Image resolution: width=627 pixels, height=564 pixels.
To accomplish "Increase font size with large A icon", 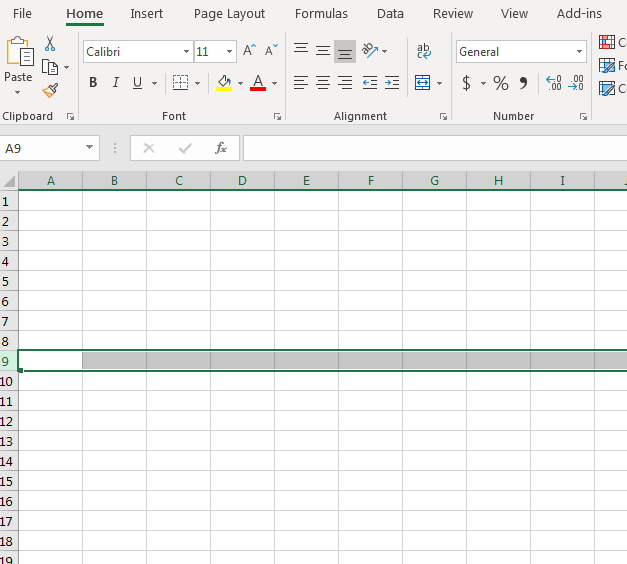I will click(250, 51).
